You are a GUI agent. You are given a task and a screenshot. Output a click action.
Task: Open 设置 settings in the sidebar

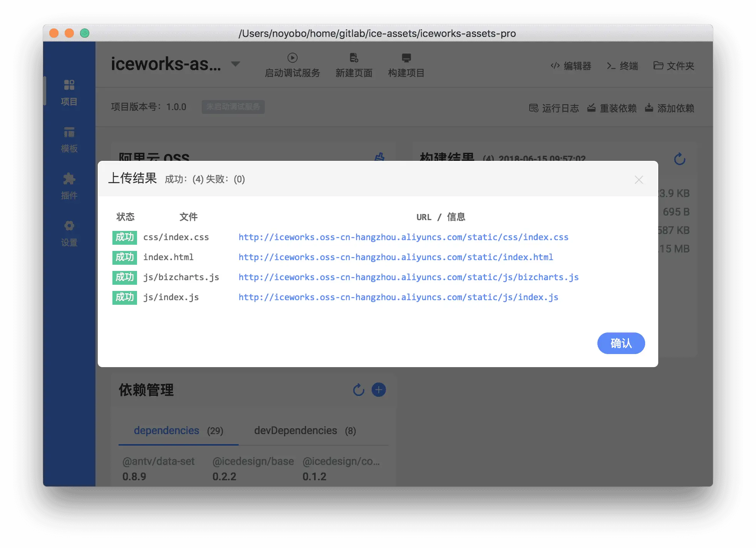click(69, 233)
